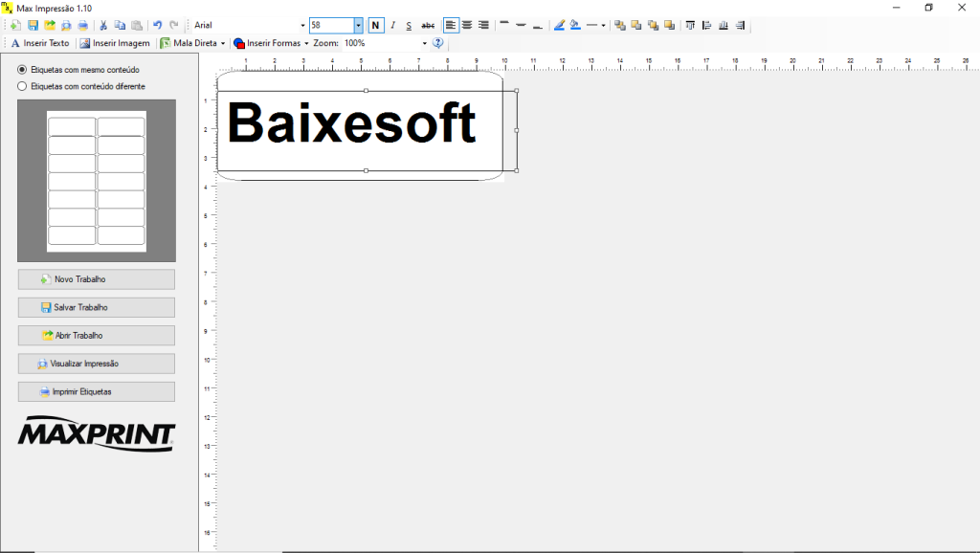980x553 pixels.
Task: Open the Inserir Imagem tool
Action: point(114,43)
